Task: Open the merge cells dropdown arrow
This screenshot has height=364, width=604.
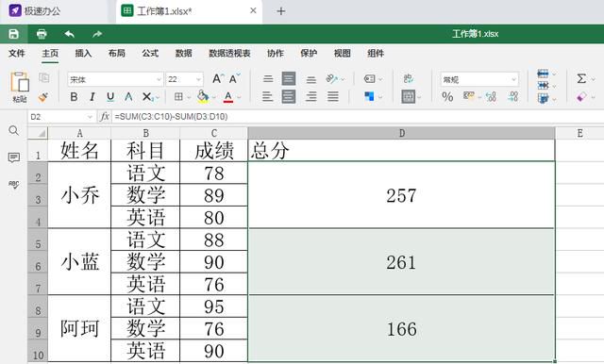Action: (x=419, y=97)
